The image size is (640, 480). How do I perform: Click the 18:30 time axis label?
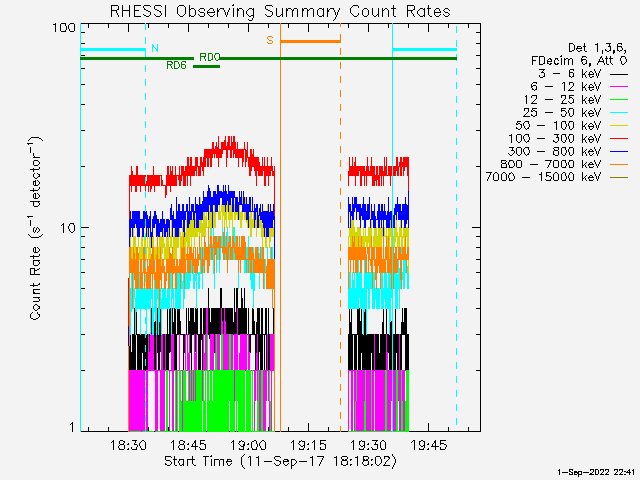128,445
